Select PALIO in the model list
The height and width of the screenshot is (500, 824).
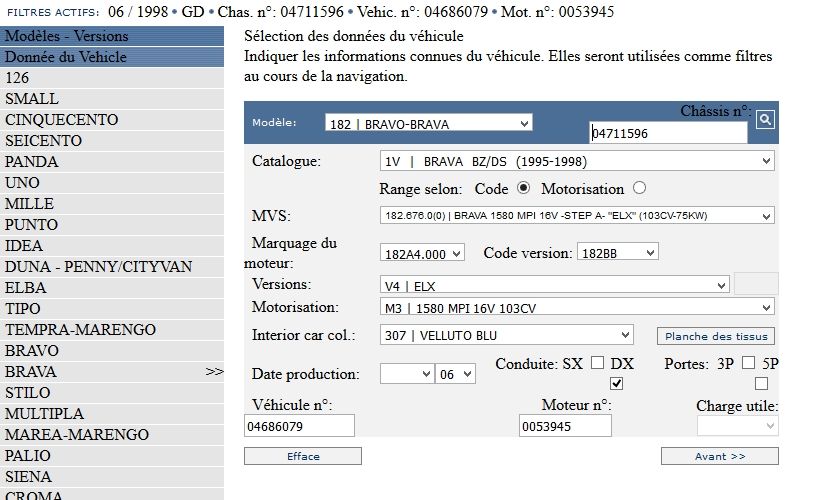click(x=112, y=456)
